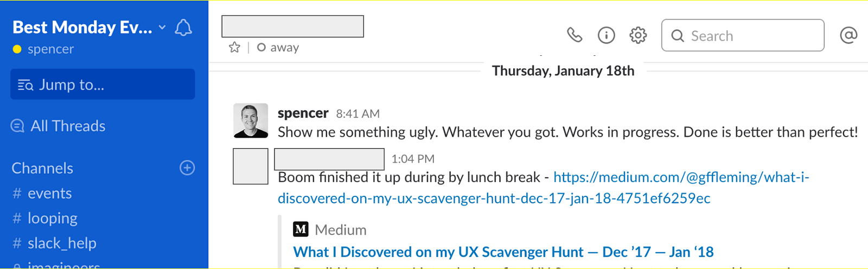Open conversation details info icon
The width and height of the screenshot is (868, 269).
pos(606,36)
